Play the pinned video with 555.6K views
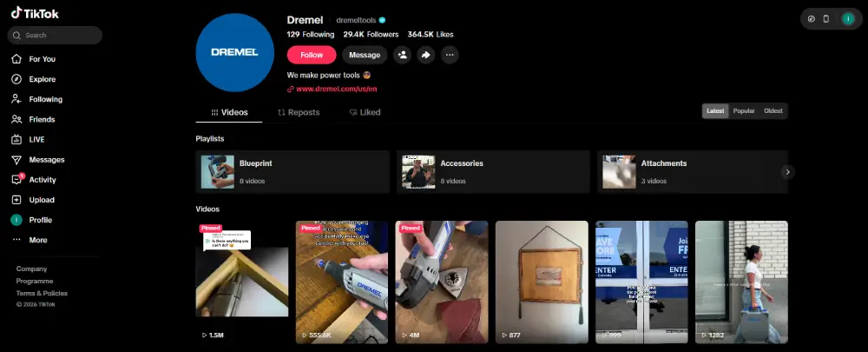868x352 pixels. point(341,282)
